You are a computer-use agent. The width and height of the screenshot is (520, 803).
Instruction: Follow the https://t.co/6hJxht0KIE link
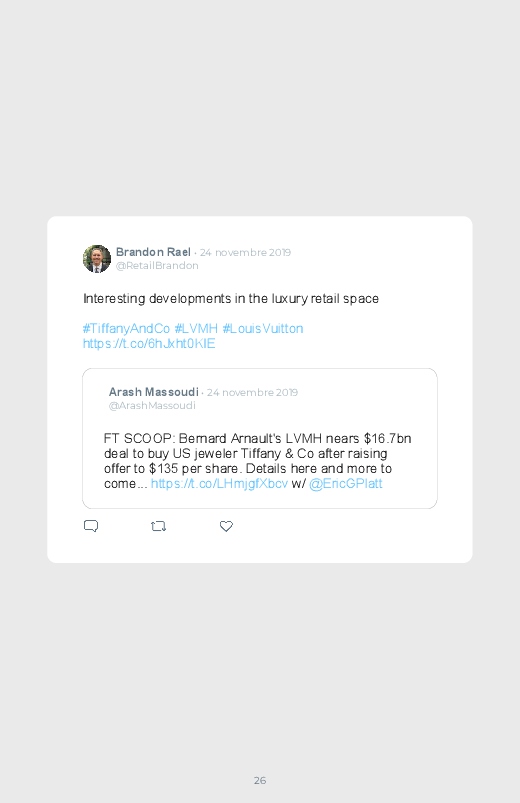point(149,343)
